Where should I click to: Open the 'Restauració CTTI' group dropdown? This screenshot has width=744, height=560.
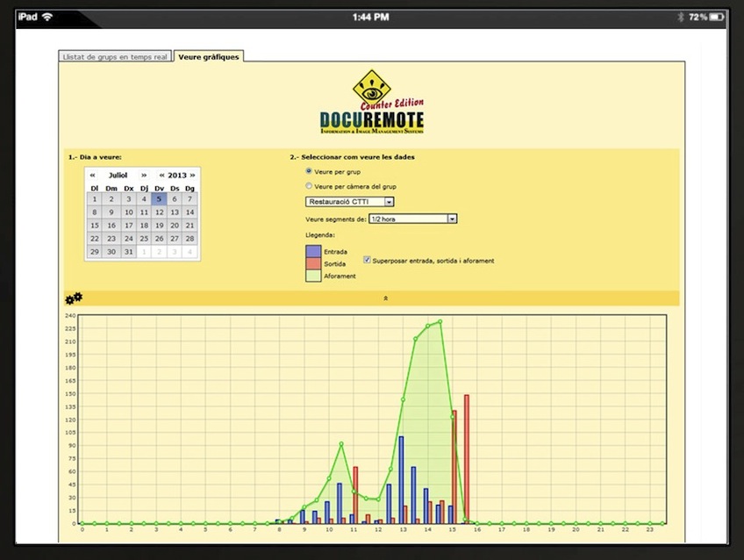pyautogui.click(x=349, y=202)
